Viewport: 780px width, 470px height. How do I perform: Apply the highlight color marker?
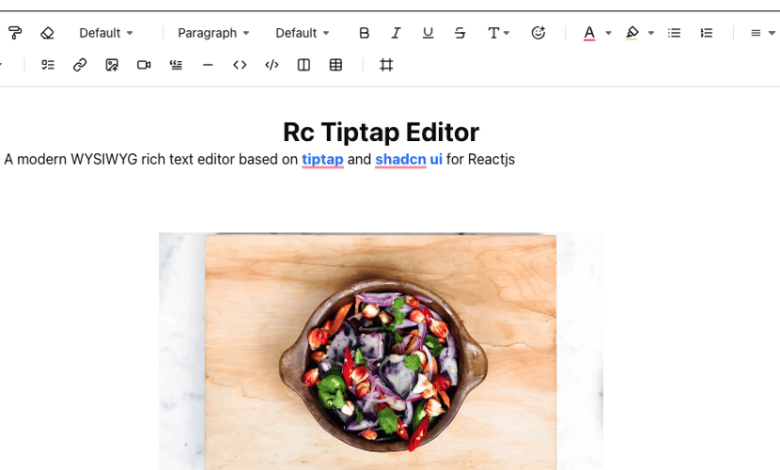[632, 33]
